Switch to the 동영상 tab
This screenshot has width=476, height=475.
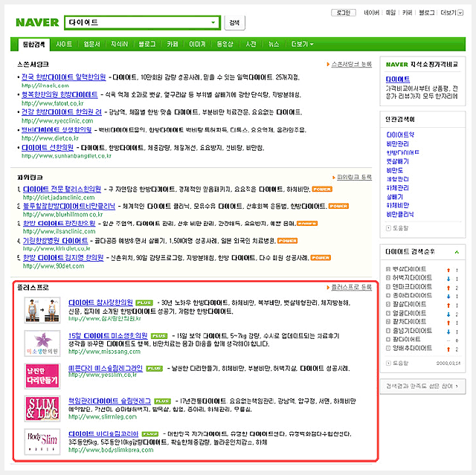[225, 45]
